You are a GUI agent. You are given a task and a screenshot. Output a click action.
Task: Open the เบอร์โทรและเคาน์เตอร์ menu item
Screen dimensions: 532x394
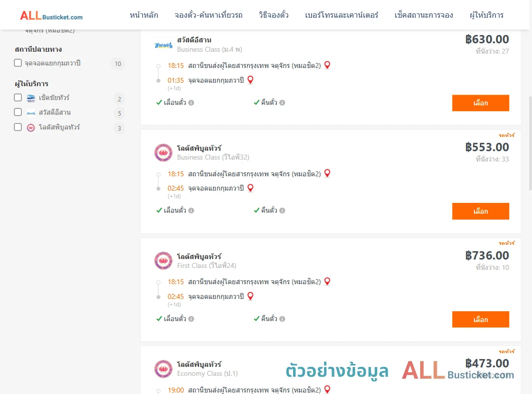342,15
